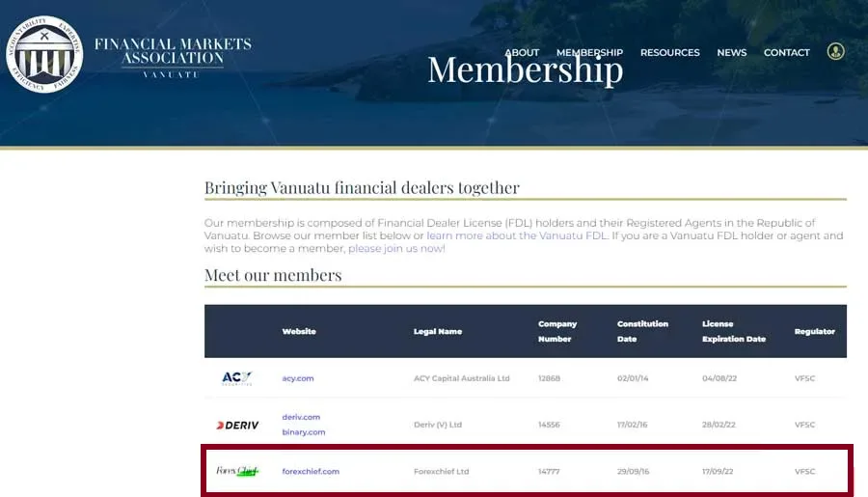Click the License Expiration Date column header
Screen dimensions: 868x497
(733, 331)
